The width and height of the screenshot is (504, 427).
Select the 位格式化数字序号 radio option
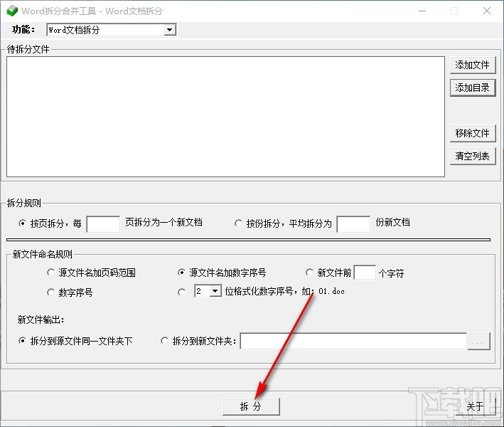click(x=181, y=292)
